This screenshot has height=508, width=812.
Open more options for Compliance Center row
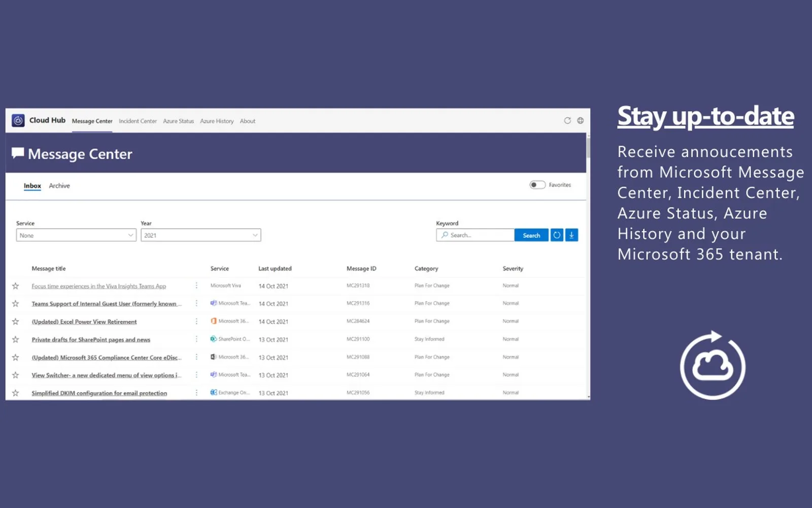196,357
